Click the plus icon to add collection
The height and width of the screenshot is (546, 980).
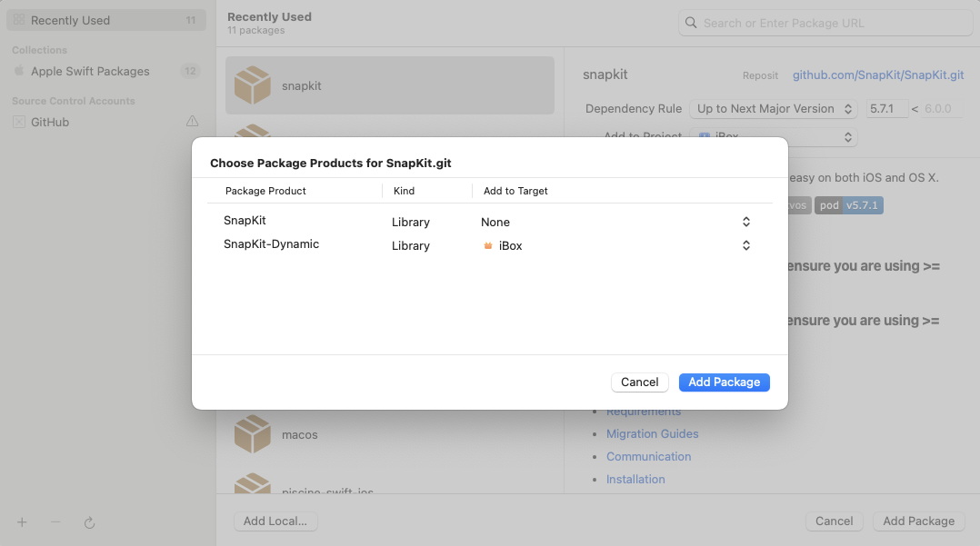tap(23, 522)
